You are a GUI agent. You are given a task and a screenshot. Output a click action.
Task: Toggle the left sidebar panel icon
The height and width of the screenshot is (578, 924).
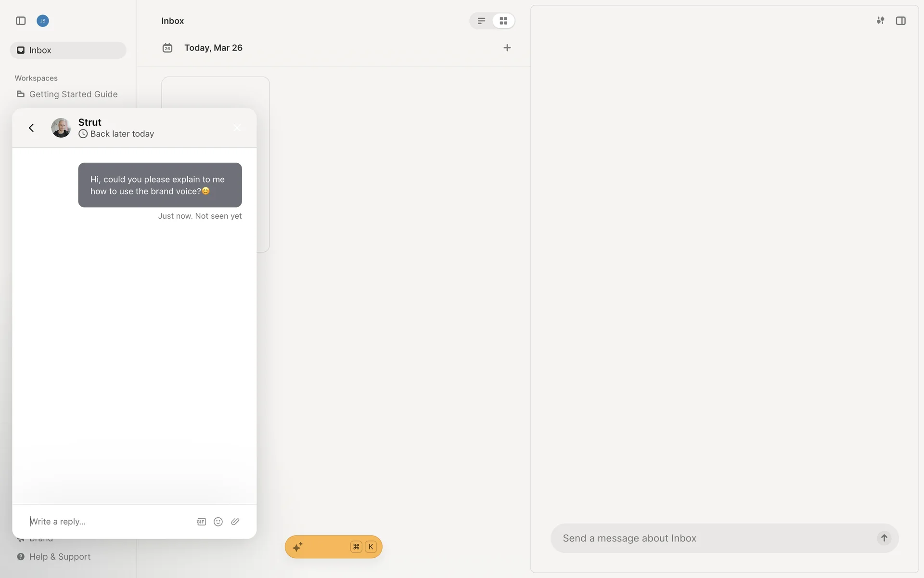tap(21, 21)
